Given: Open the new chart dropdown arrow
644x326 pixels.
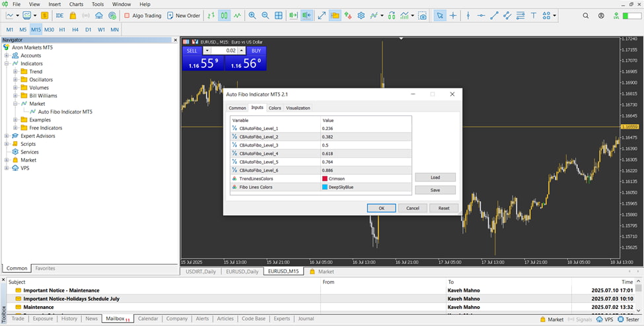Looking at the screenshot, I should (17, 16).
